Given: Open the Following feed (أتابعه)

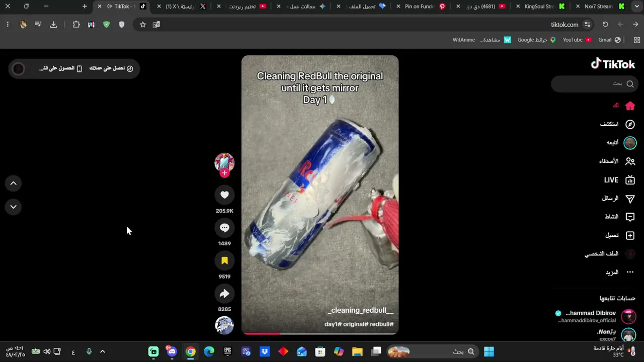Looking at the screenshot, I should point(621,143).
